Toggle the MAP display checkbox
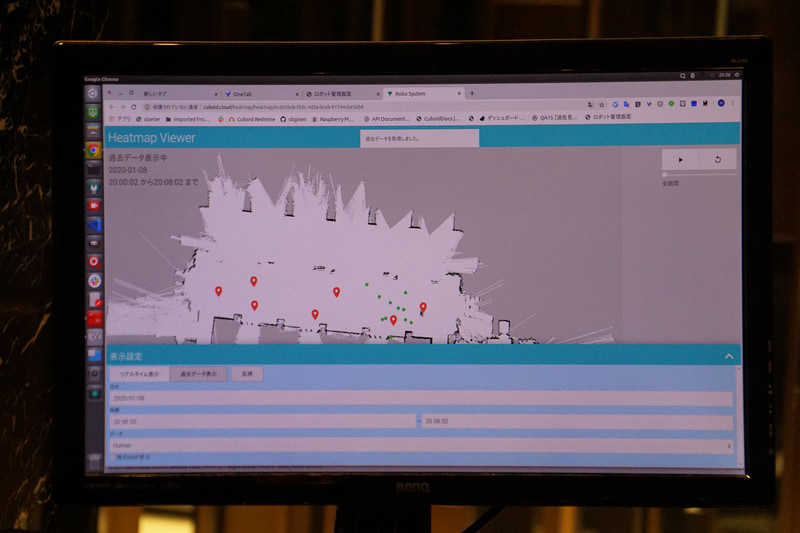The height and width of the screenshot is (533, 800). [113, 458]
